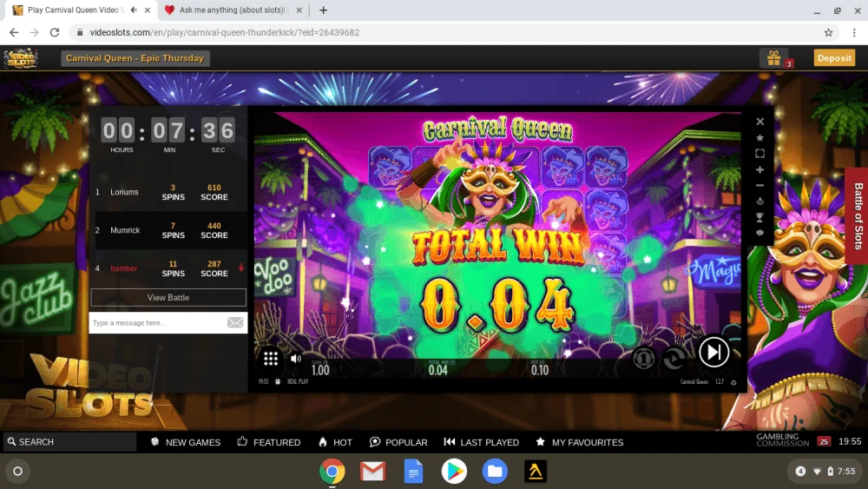868x489 pixels.
Task: Open Popular games category
Action: (x=398, y=442)
